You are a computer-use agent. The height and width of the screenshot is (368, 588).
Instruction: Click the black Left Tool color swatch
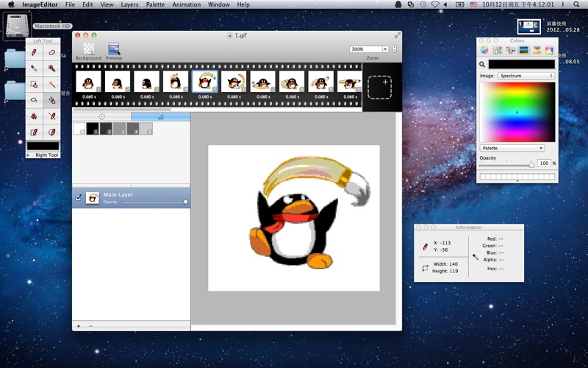click(43, 146)
